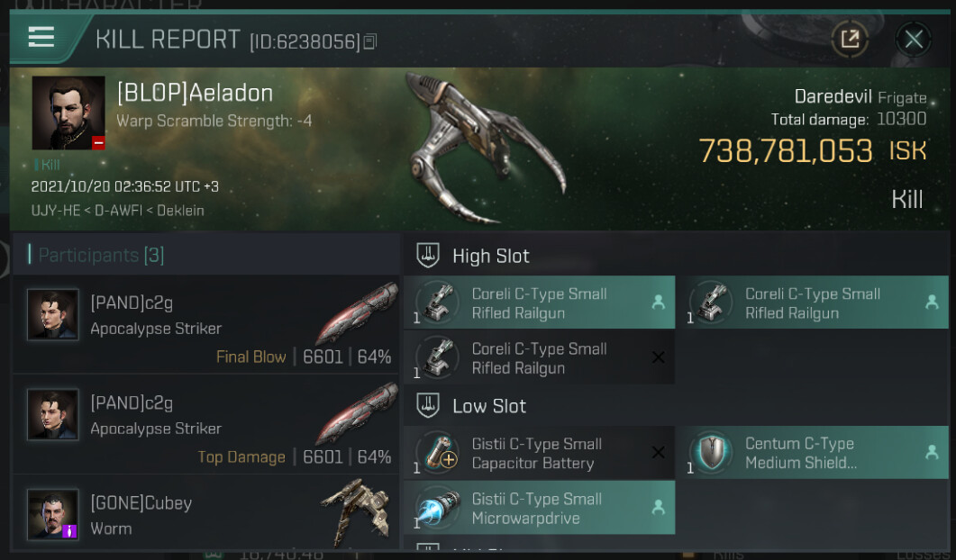
Task: Close the Kill Report window
Action: [x=914, y=40]
